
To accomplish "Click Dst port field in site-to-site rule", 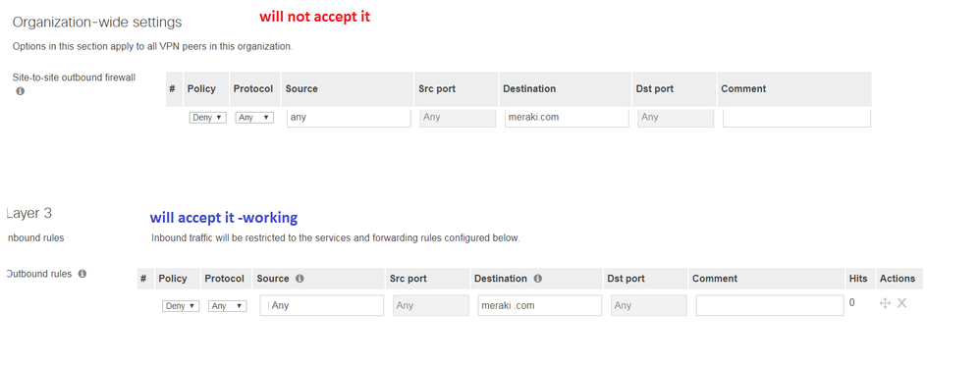I will 676,118.
